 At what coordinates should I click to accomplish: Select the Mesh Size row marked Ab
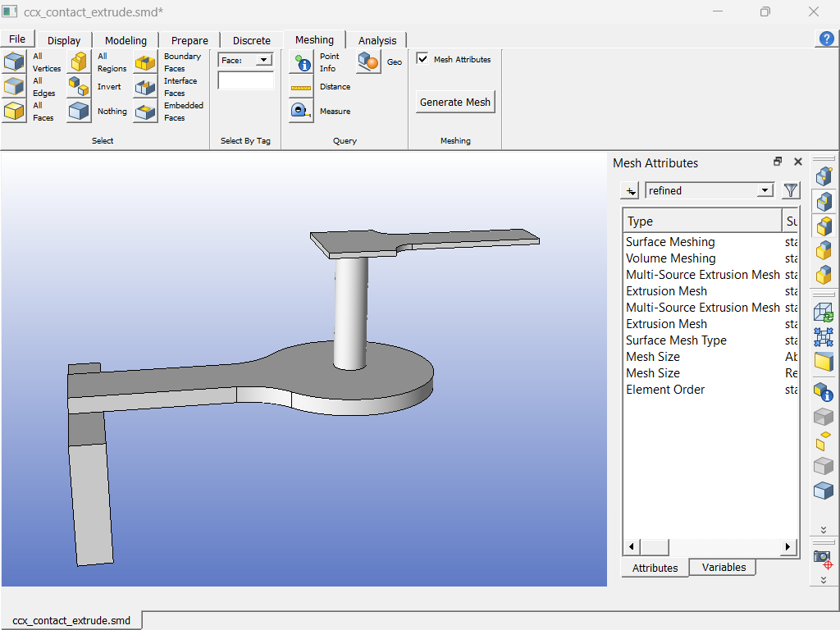click(710, 357)
